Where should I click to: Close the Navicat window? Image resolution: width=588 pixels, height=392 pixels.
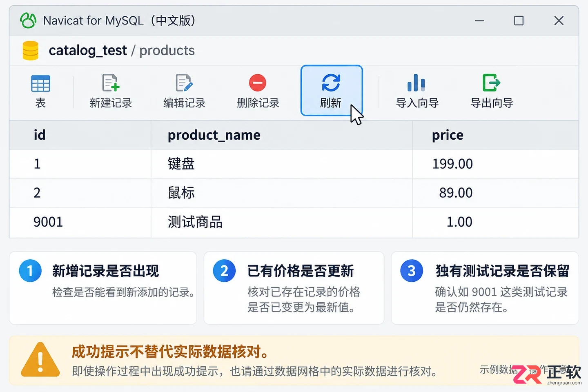coord(559,20)
